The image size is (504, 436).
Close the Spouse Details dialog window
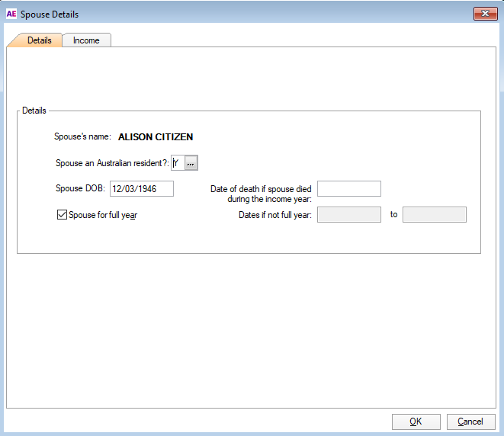click(485, 14)
